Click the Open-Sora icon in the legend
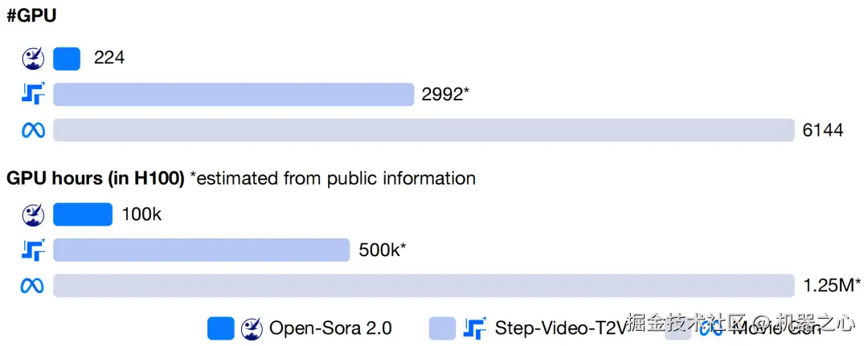This screenshot has height=346, width=868. pyautogui.click(x=252, y=328)
